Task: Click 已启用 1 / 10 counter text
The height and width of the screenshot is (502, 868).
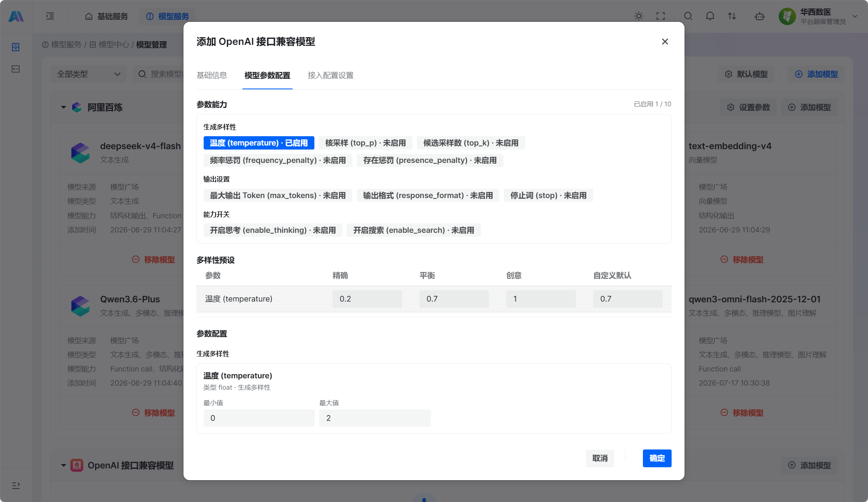Action: click(x=653, y=104)
